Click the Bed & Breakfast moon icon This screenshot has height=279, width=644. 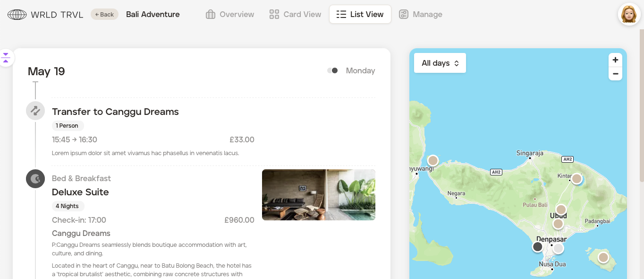pos(35,179)
